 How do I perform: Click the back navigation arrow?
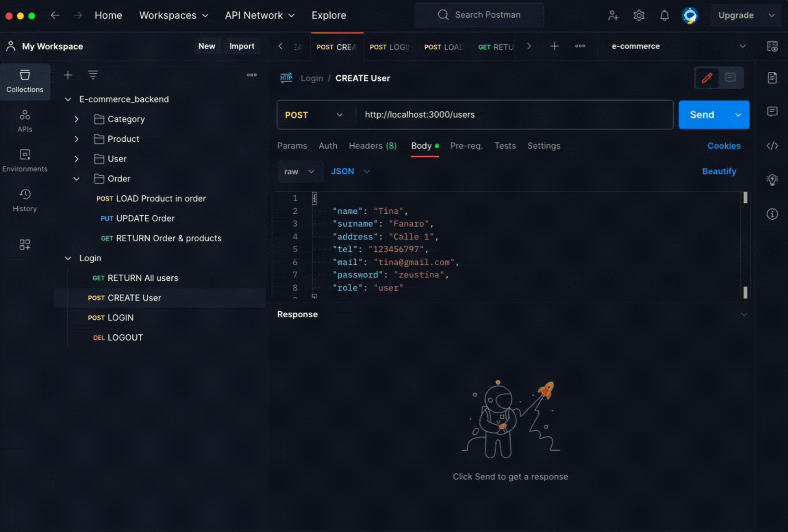point(55,15)
